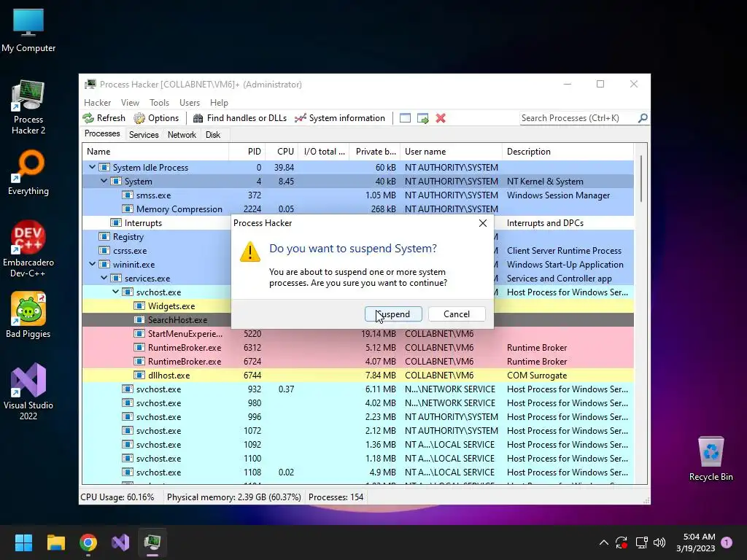This screenshot has height=560, width=747.
Task: Sort by Private bytes column header
Action: coord(375,152)
